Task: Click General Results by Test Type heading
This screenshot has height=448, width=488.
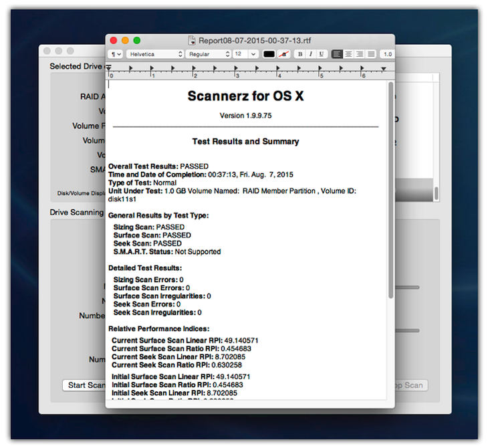Action: click(158, 215)
